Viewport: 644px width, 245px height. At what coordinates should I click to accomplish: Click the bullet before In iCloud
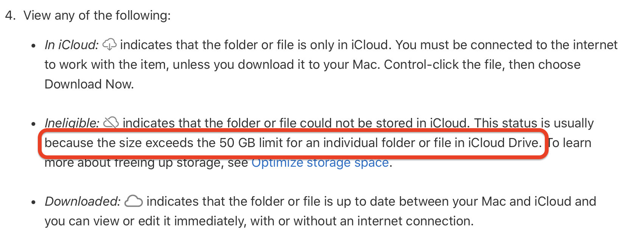pyautogui.click(x=34, y=46)
